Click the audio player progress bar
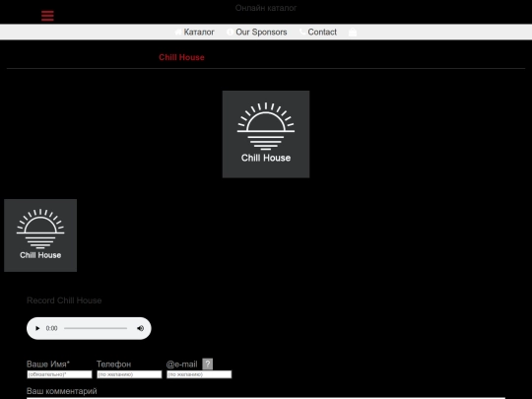The width and height of the screenshot is (532, 399). point(96,328)
